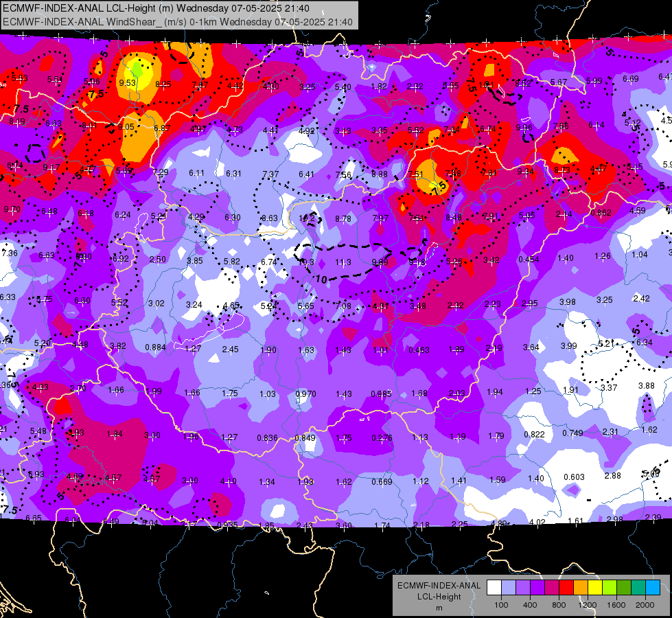Viewport: 672px width, 618px height.
Task: Click the wind shear value 2.45
Action: coord(230,349)
